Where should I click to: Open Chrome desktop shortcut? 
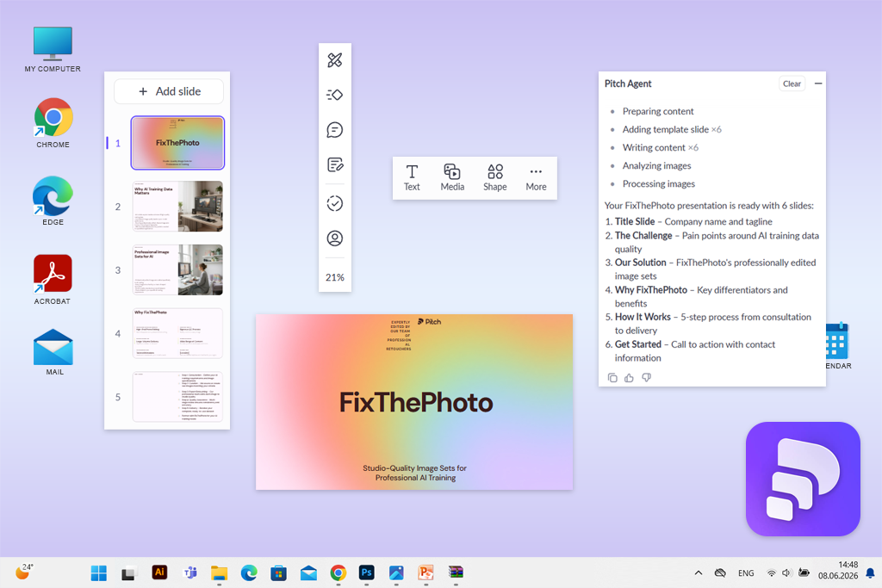coord(53,123)
